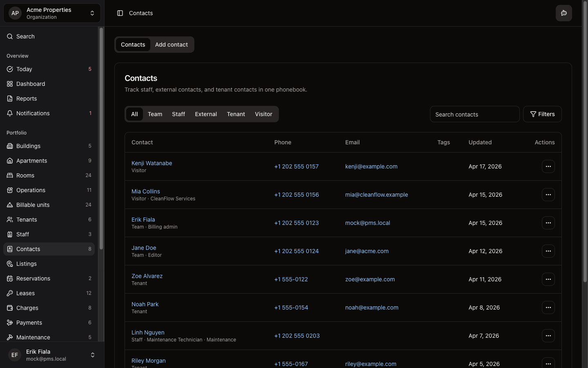The width and height of the screenshot is (588, 368).
Task: Click the sidebar vertical scrollbar
Action: [101, 139]
